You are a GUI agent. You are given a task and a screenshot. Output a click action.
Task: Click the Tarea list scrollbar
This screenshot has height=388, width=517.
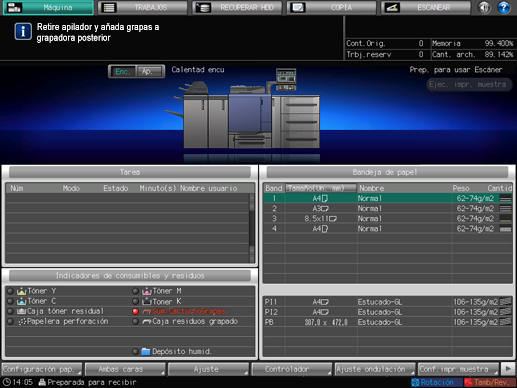tap(252, 228)
